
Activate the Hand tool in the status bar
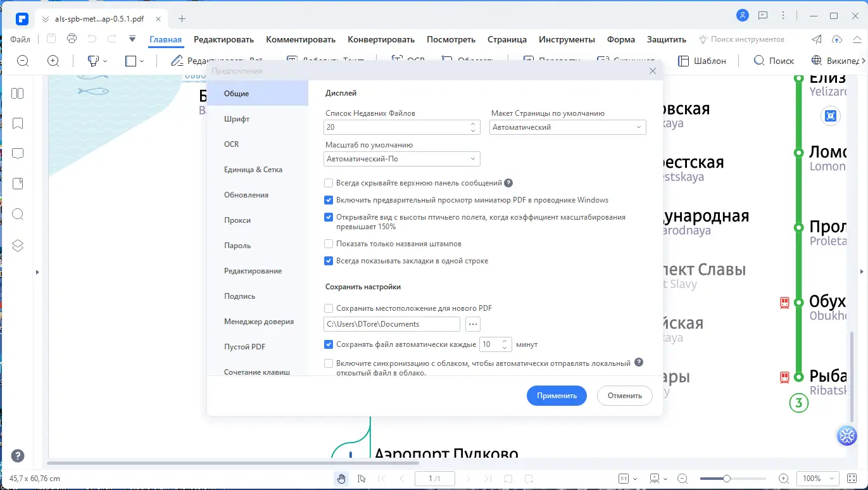[x=341, y=478]
